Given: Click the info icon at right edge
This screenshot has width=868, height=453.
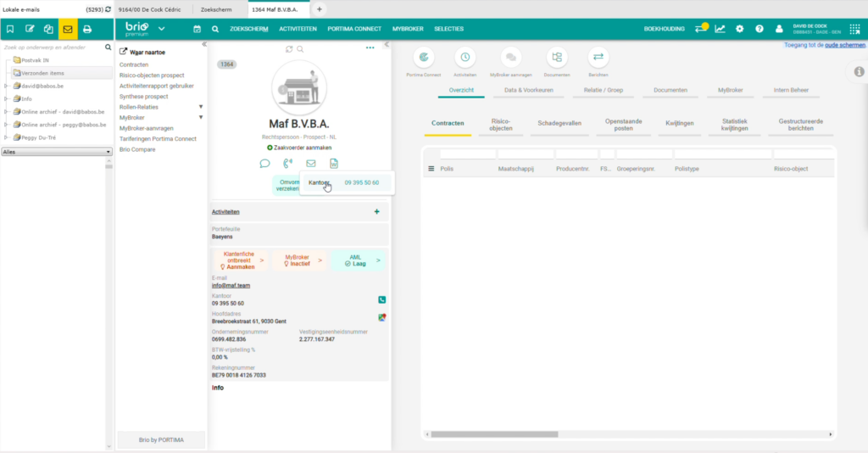Looking at the screenshot, I should click(x=860, y=71).
